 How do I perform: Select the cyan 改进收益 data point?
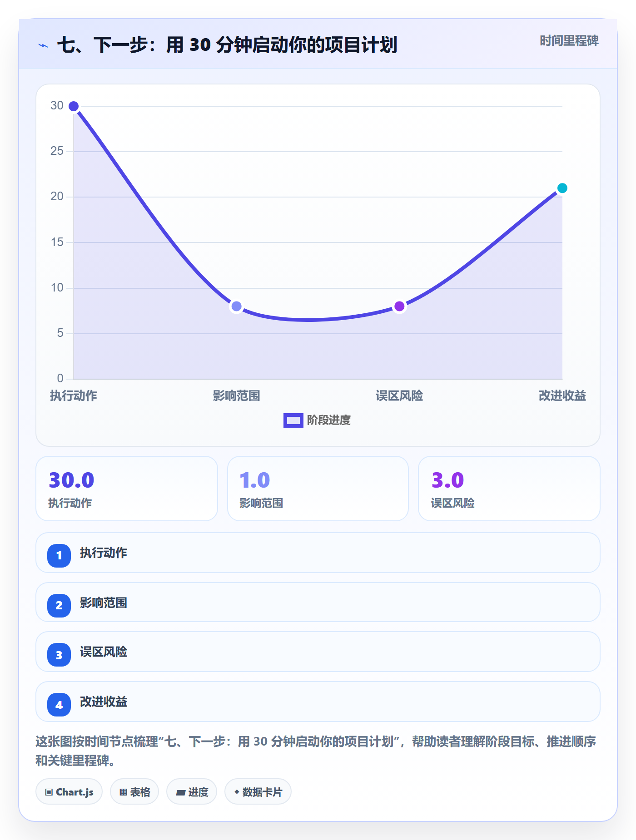tap(562, 188)
